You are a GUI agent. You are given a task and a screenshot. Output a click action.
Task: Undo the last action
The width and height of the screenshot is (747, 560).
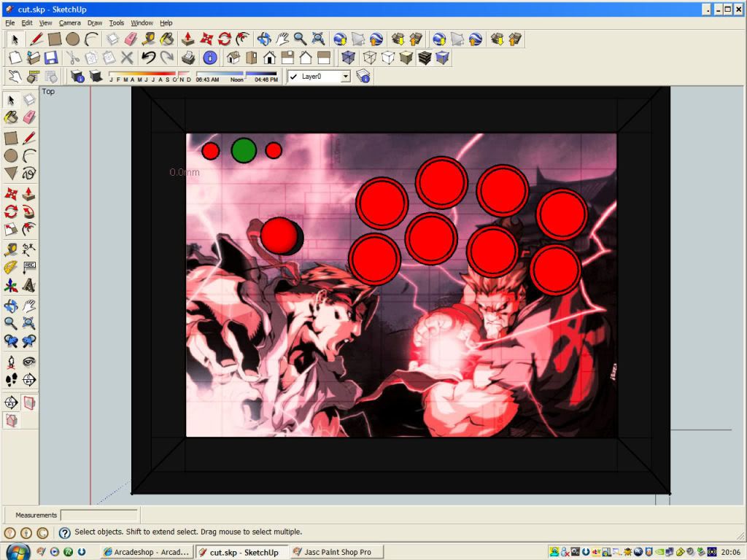point(149,58)
